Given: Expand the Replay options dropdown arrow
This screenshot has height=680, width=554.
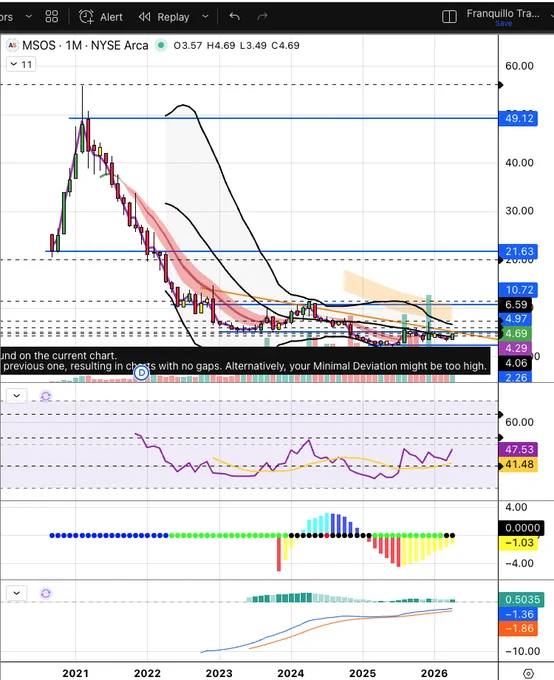Looking at the screenshot, I should [205, 17].
